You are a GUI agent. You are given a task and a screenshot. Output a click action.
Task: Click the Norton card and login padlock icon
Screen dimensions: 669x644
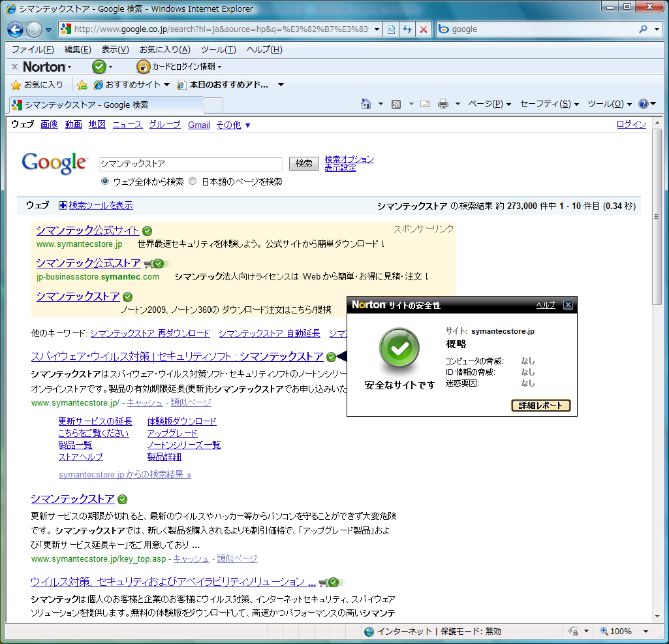[x=143, y=67]
